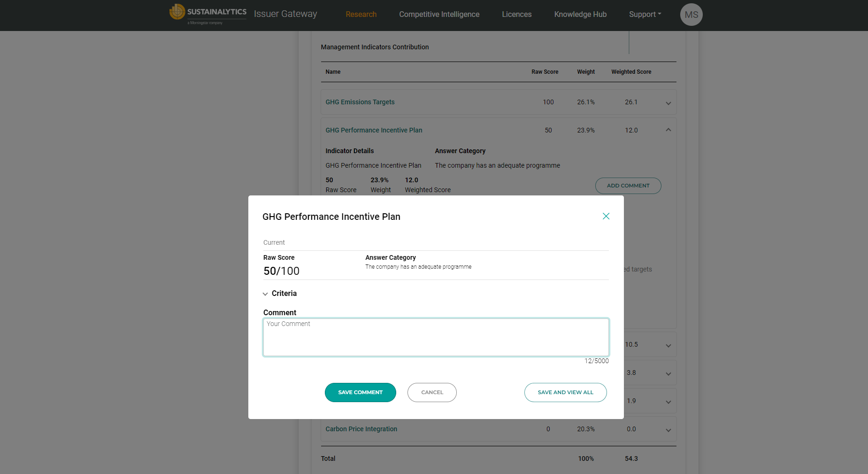The image size is (868, 474).
Task: Cancel the comment dialog
Action: pyautogui.click(x=432, y=392)
